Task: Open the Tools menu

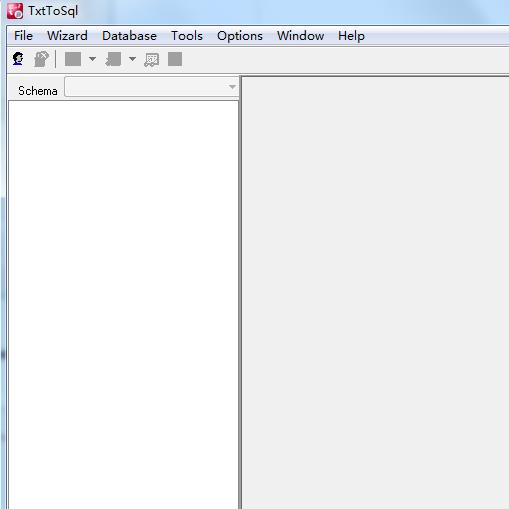Action: 187,36
